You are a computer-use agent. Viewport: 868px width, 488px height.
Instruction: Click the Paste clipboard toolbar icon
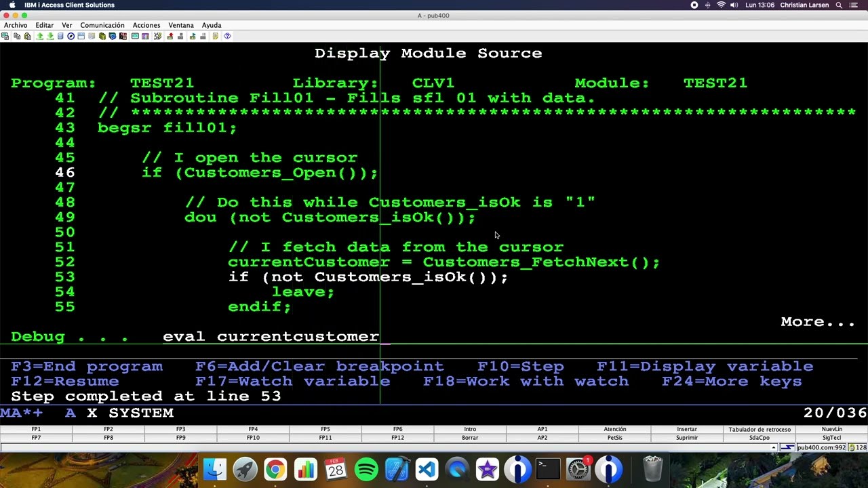coord(27,36)
